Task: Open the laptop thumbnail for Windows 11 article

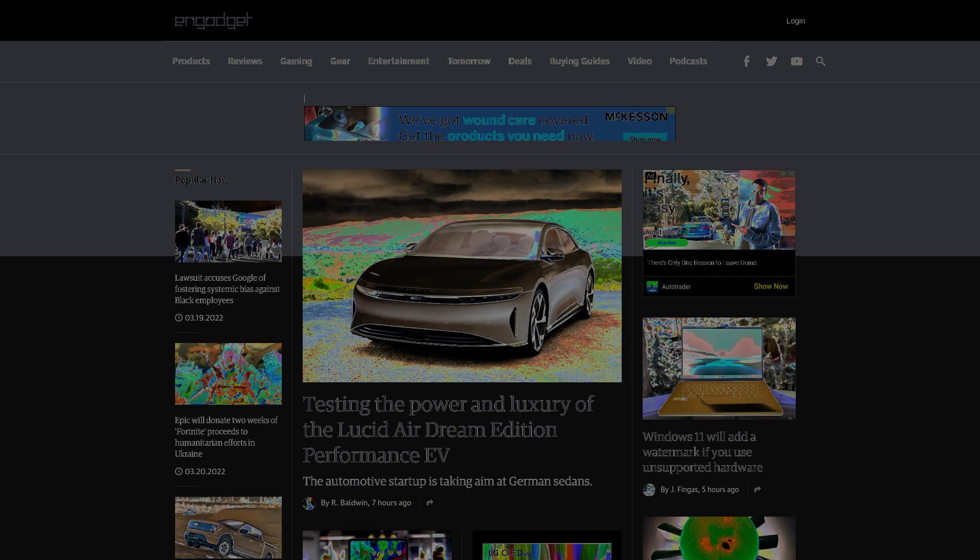Action: tap(719, 369)
